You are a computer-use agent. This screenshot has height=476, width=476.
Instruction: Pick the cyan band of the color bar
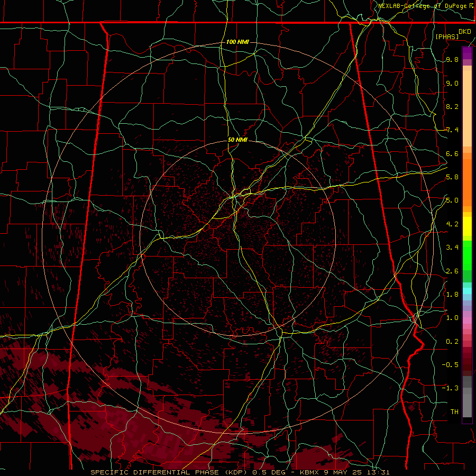pos(467,291)
